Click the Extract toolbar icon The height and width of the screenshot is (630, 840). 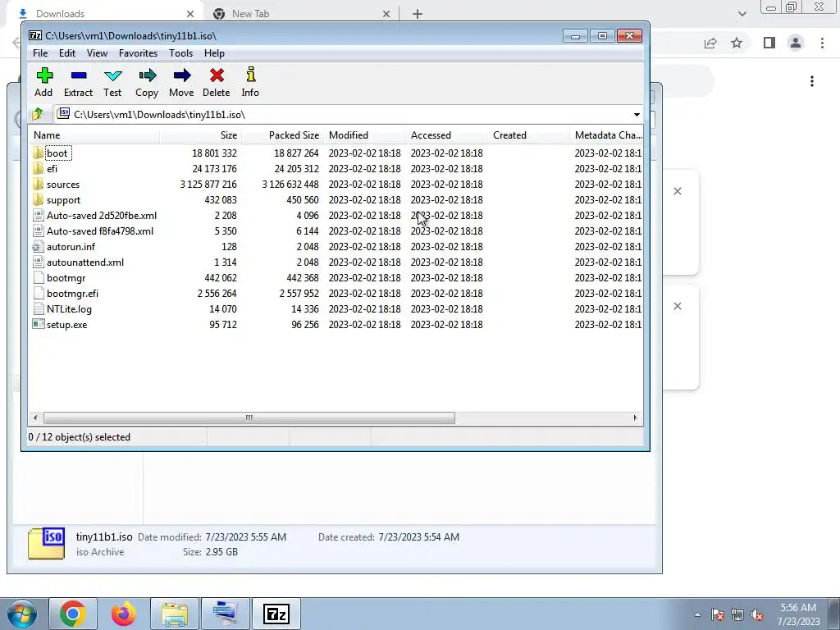(x=78, y=75)
